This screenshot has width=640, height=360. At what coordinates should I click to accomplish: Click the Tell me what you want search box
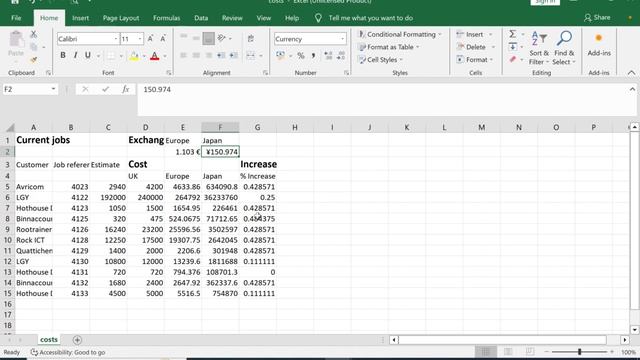pyautogui.click(x=371, y=18)
